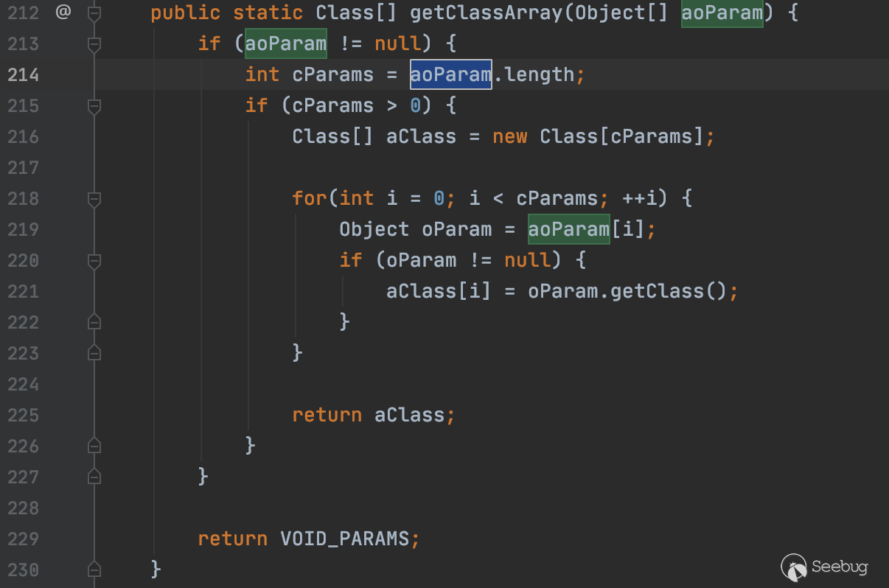Click the 'for' keyword on line 218
The image size is (889, 588).
pos(310,198)
